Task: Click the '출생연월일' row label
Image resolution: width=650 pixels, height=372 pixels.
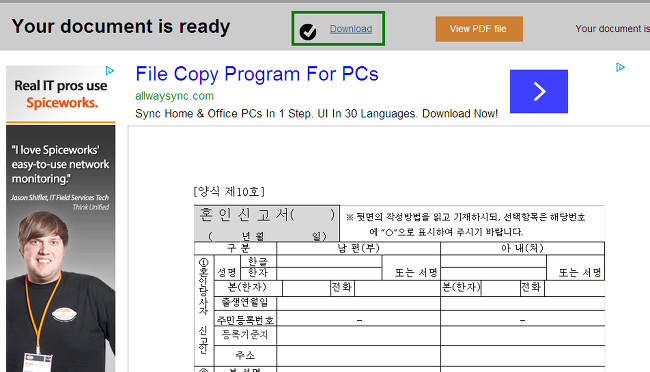Action: pos(245,302)
